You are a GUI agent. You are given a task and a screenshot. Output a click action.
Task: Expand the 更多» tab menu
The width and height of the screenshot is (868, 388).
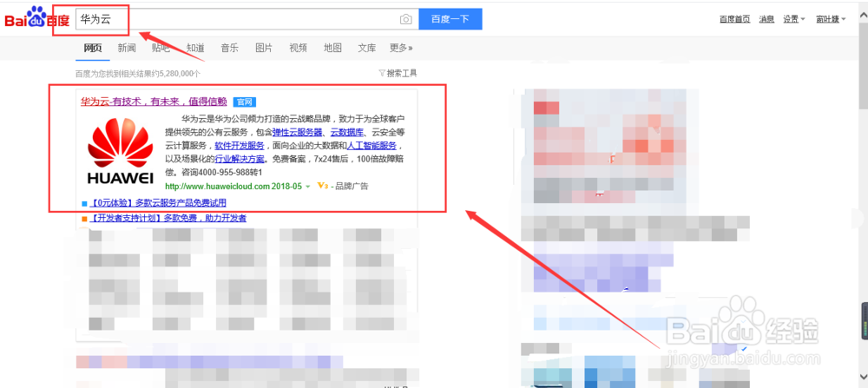401,48
